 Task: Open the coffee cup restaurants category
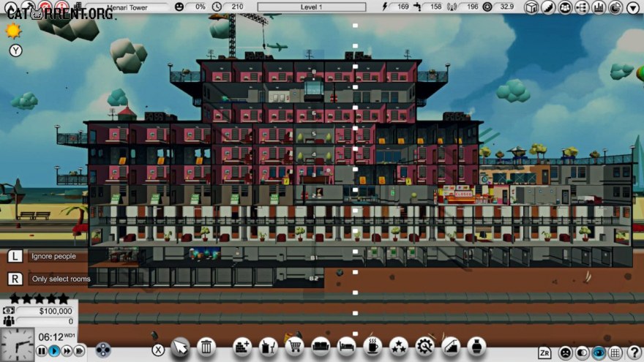(x=372, y=347)
